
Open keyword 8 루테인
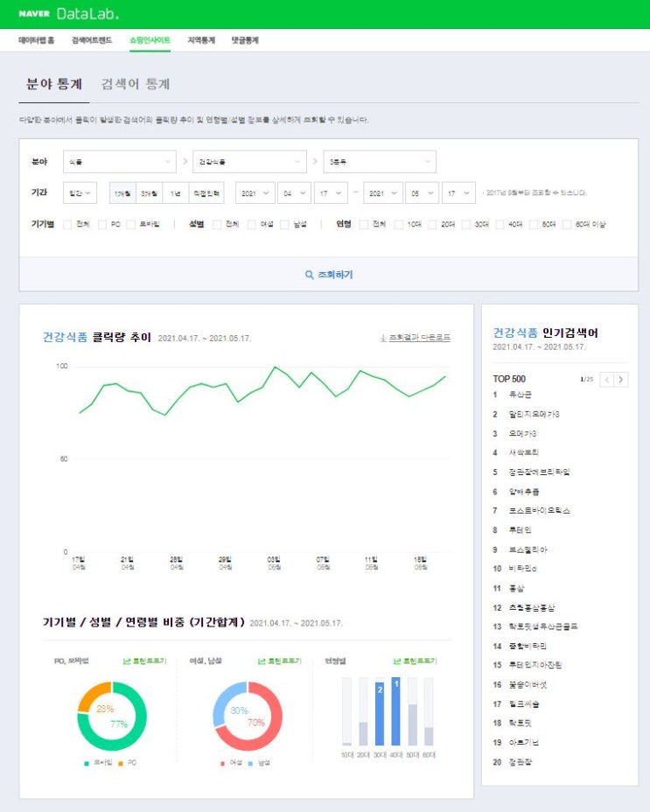[520, 529]
